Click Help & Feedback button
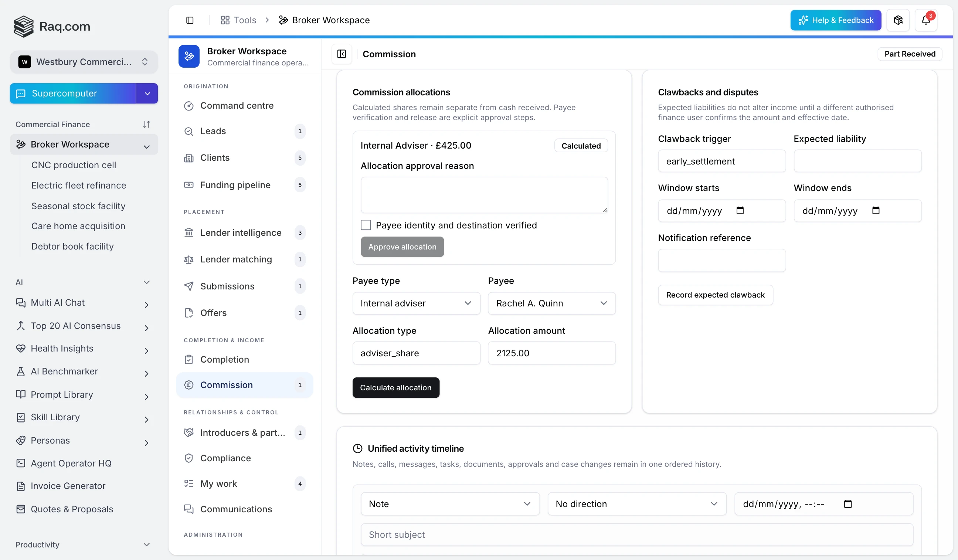 [836, 20]
